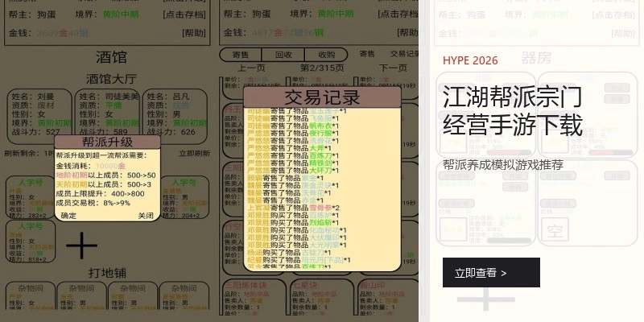This screenshot has width=644, height=322.
Task: Go to 下一页 in the market list
Action: pyautogui.click(x=393, y=68)
